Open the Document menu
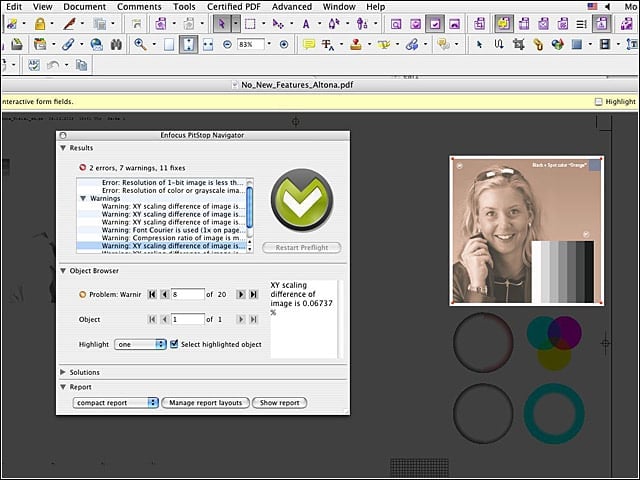The height and width of the screenshot is (480, 640). click(84, 7)
